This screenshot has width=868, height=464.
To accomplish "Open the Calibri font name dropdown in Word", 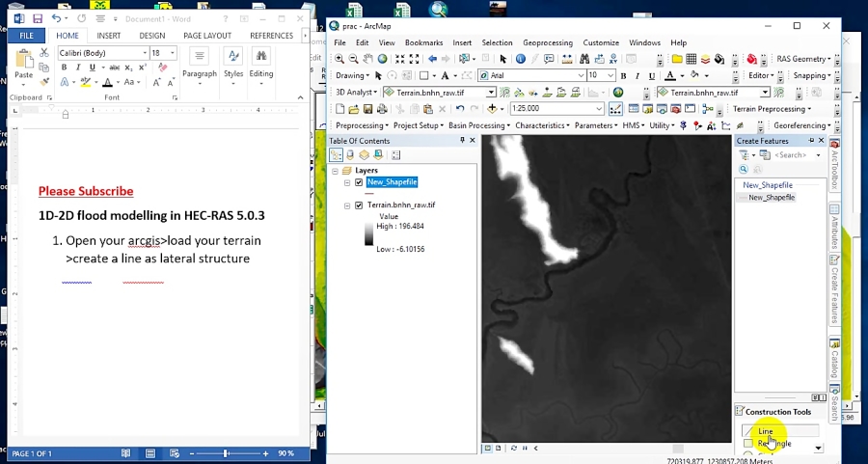I will click(x=144, y=53).
